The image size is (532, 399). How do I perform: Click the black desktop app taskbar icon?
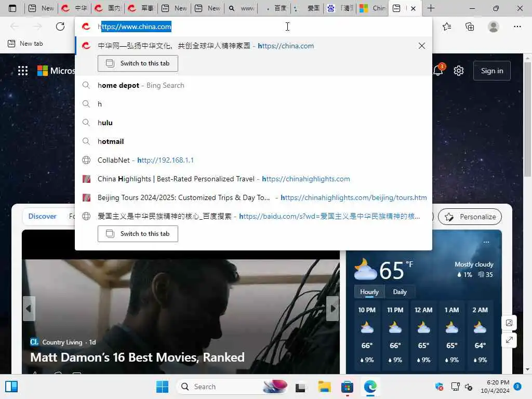[x=300, y=387]
